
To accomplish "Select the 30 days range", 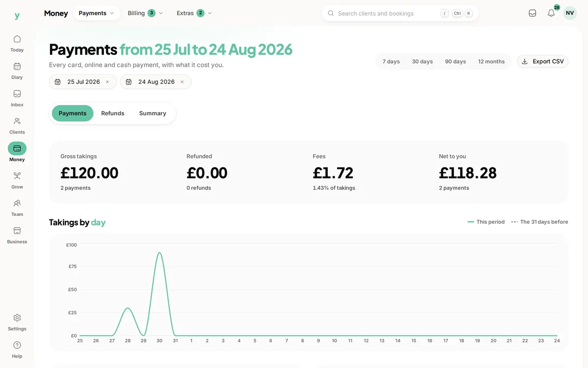I will coord(422,61).
